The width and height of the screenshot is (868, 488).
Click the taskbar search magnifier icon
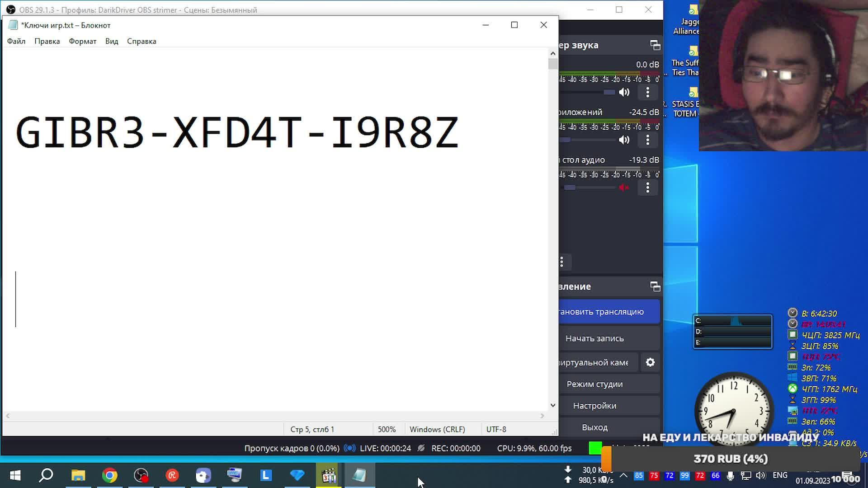coord(46,475)
